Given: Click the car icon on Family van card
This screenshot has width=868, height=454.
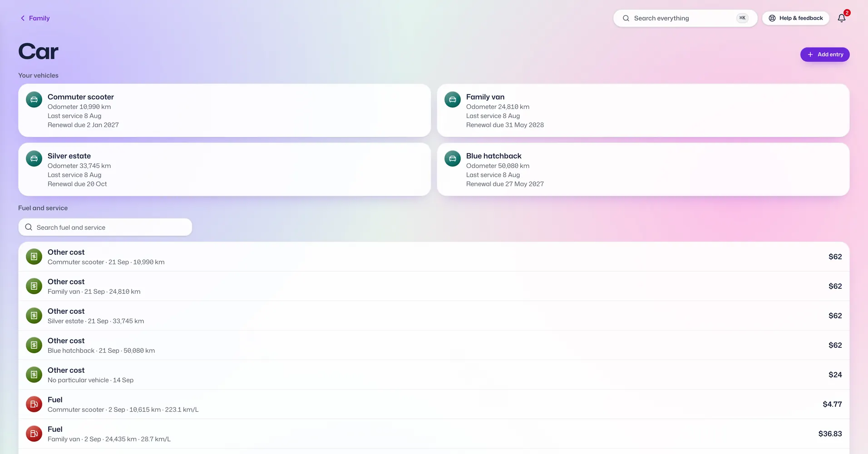Looking at the screenshot, I should 453,99.
